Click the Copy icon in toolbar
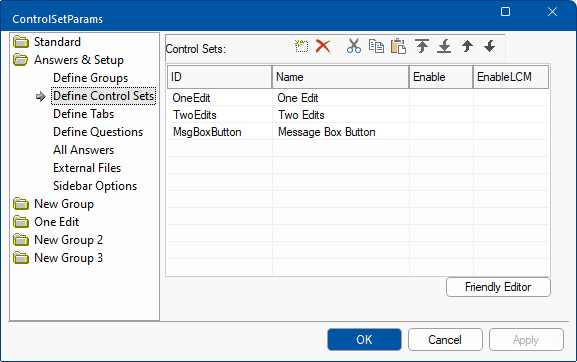This screenshot has width=577, height=362. tap(376, 46)
